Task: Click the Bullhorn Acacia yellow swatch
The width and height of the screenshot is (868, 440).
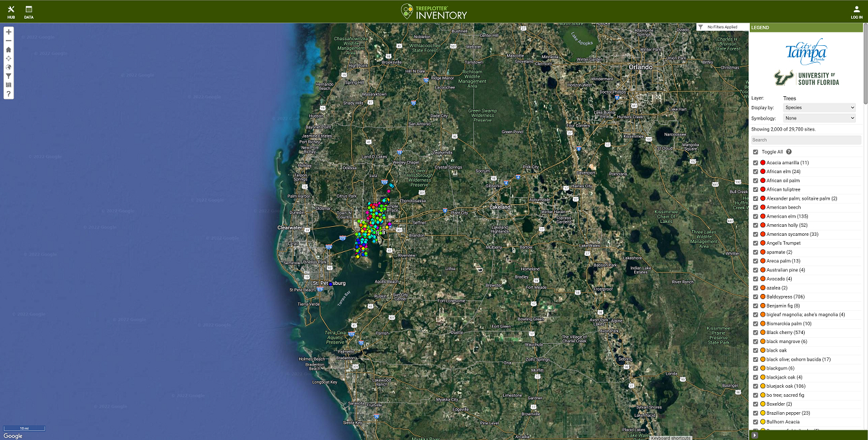Action: click(763, 422)
